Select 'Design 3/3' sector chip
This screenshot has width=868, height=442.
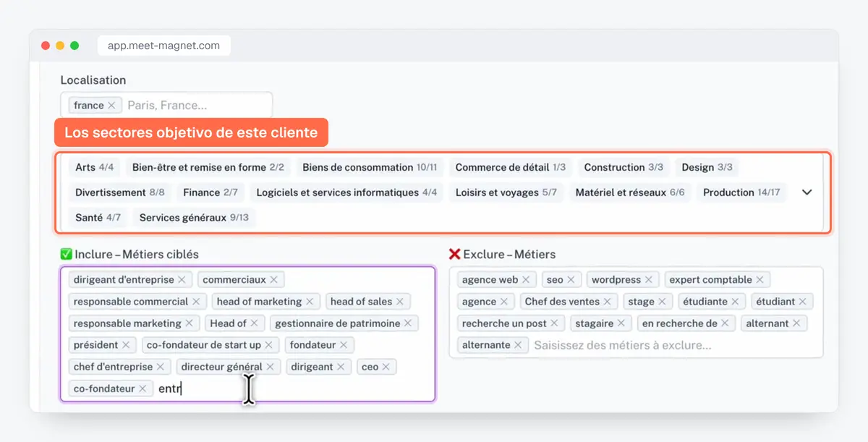click(707, 167)
